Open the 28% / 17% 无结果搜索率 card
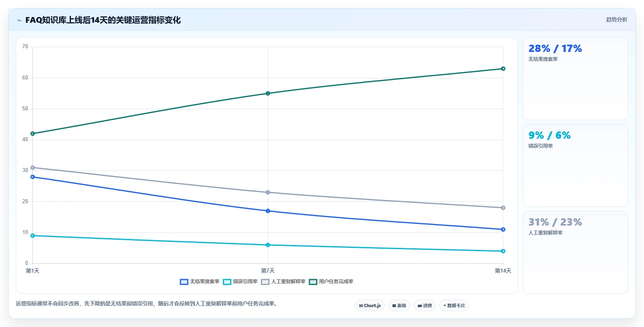 click(575, 79)
